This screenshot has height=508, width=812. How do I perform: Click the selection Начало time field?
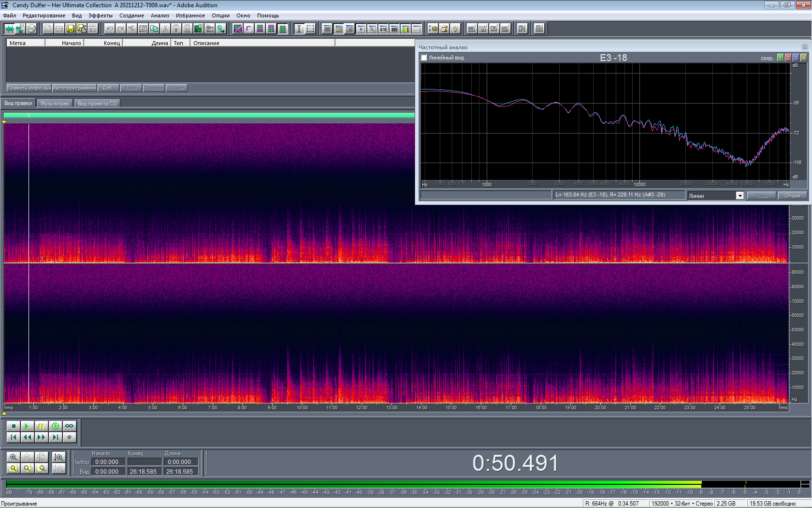(109, 462)
